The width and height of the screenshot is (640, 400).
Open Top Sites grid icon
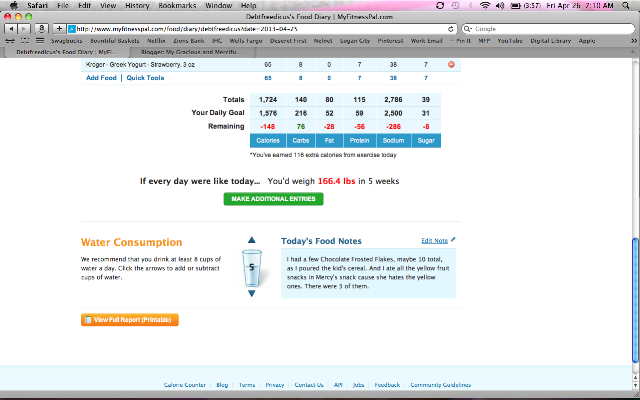[25, 41]
